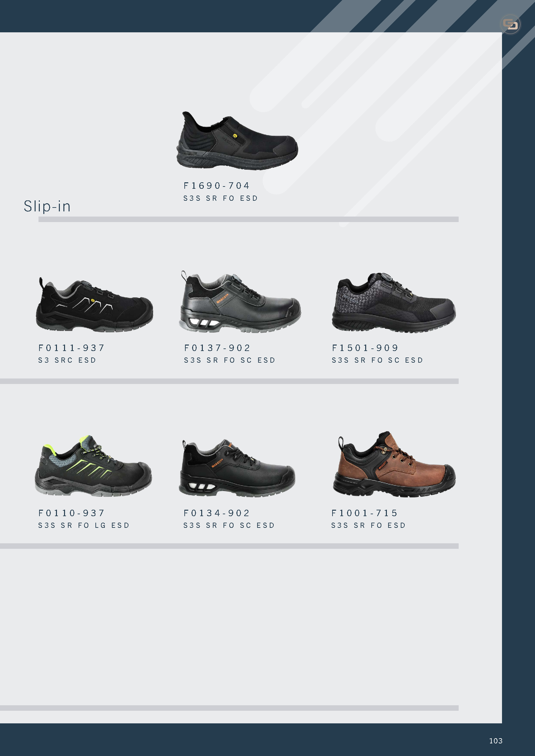This screenshot has height=756, width=535.
Task: Click the F0111-937 product code
Action: (71, 348)
